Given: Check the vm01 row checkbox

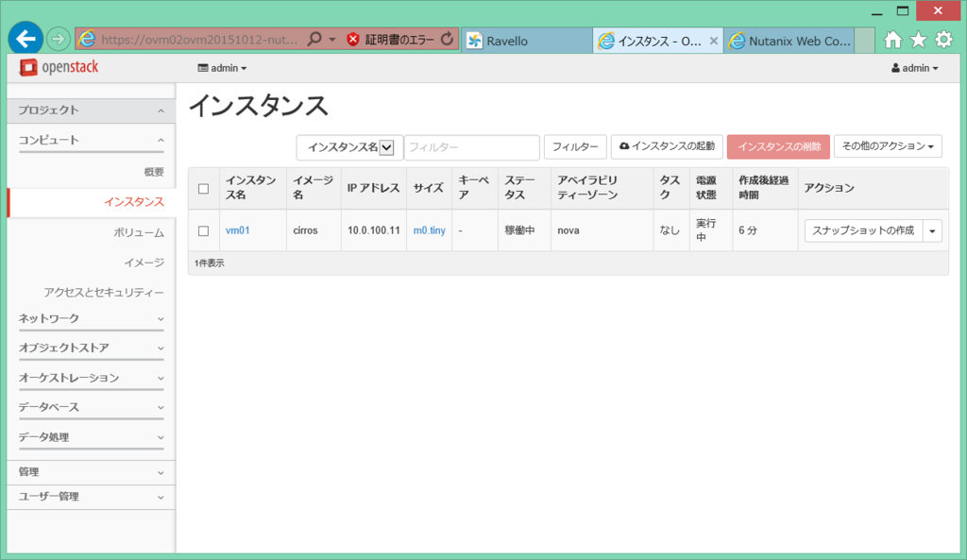Looking at the screenshot, I should tap(203, 230).
